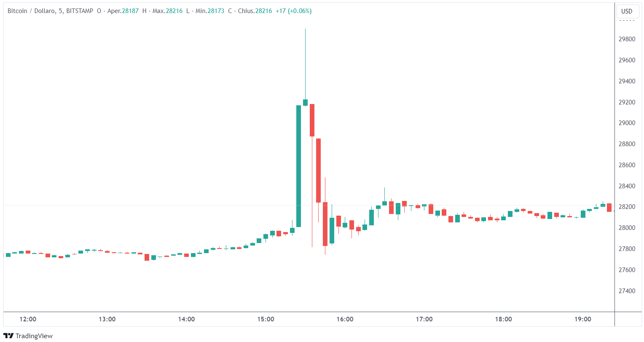Open the USD currency selector
The height and width of the screenshot is (342, 644).
(627, 11)
